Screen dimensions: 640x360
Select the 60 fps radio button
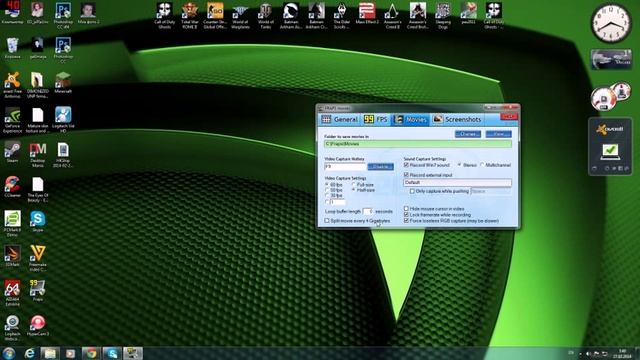coord(327,185)
